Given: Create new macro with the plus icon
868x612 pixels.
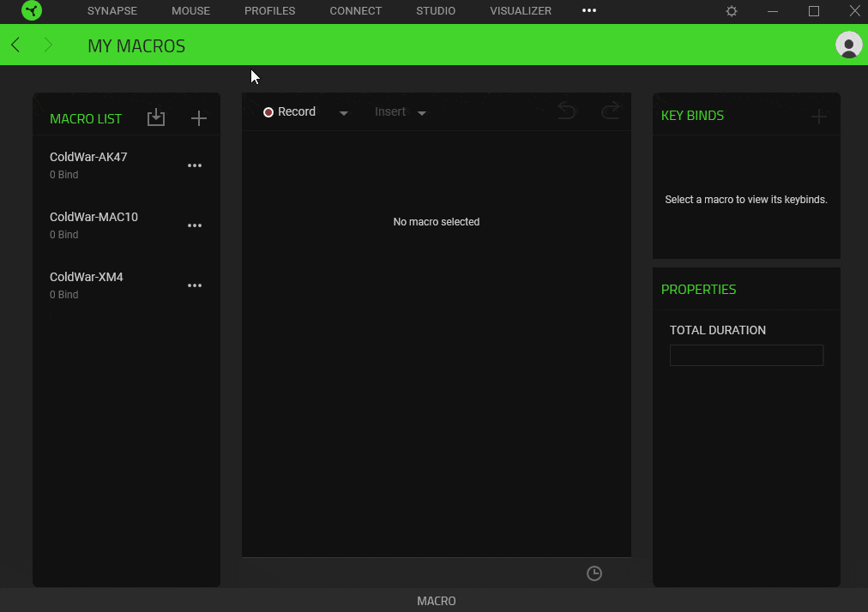Looking at the screenshot, I should [x=198, y=118].
